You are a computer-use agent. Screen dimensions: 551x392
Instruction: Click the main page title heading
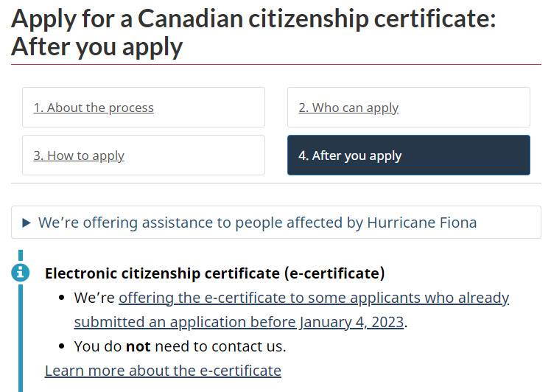(253, 32)
